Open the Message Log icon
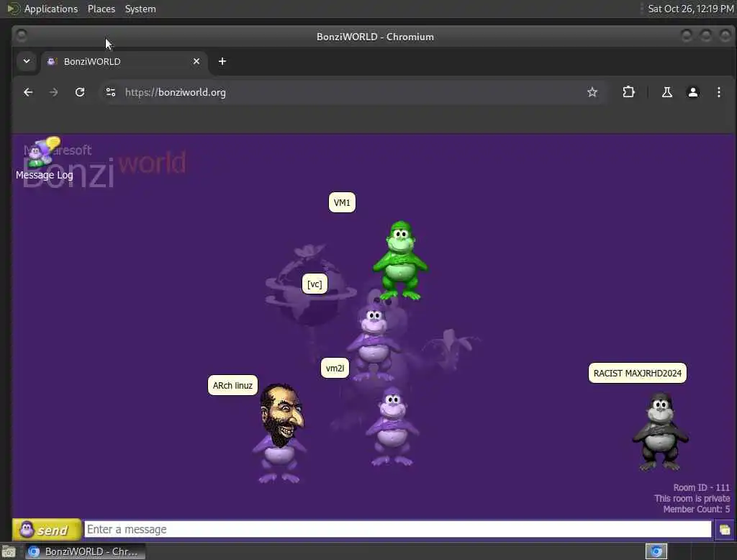 (43, 159)
